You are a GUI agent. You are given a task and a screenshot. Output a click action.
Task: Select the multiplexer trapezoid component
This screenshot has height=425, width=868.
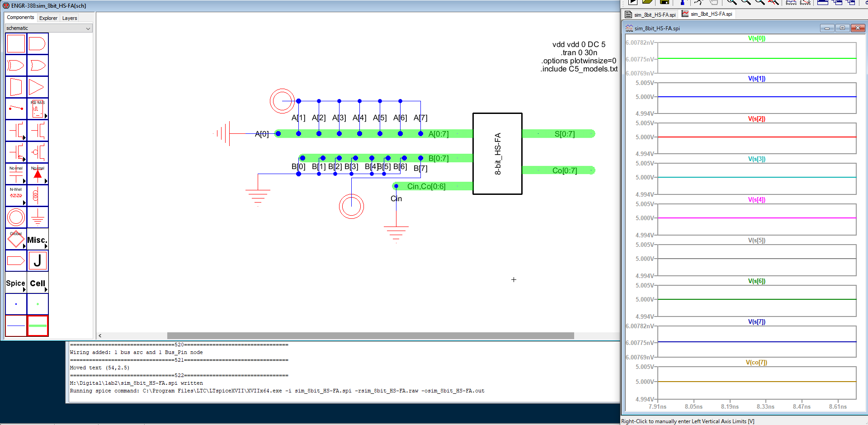click(x=16, y=87)
